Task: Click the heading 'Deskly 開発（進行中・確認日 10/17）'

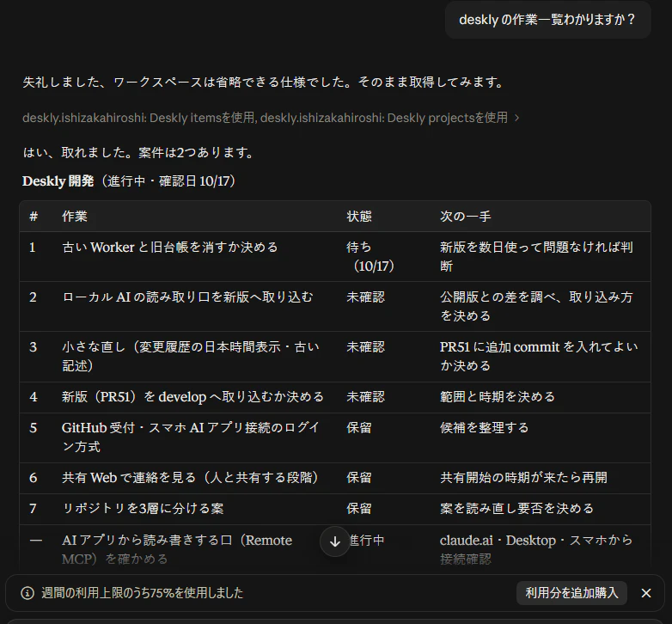Action: (129, 181)
